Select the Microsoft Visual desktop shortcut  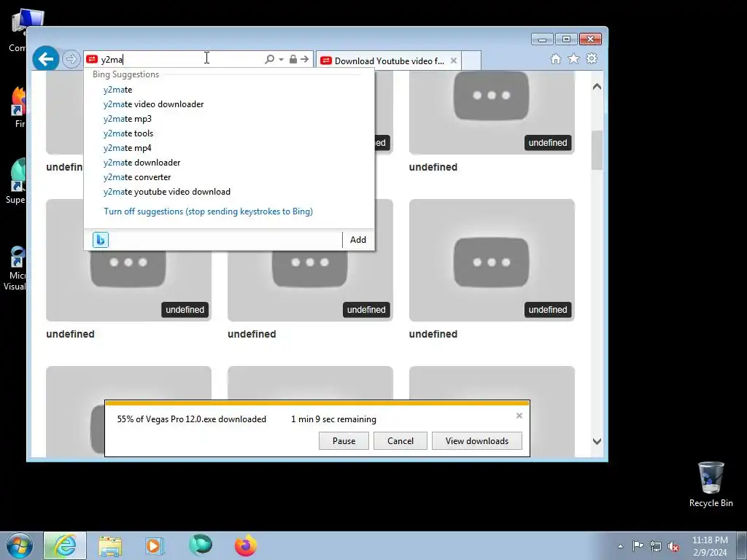pyautogui.click(x=15, y=268)
